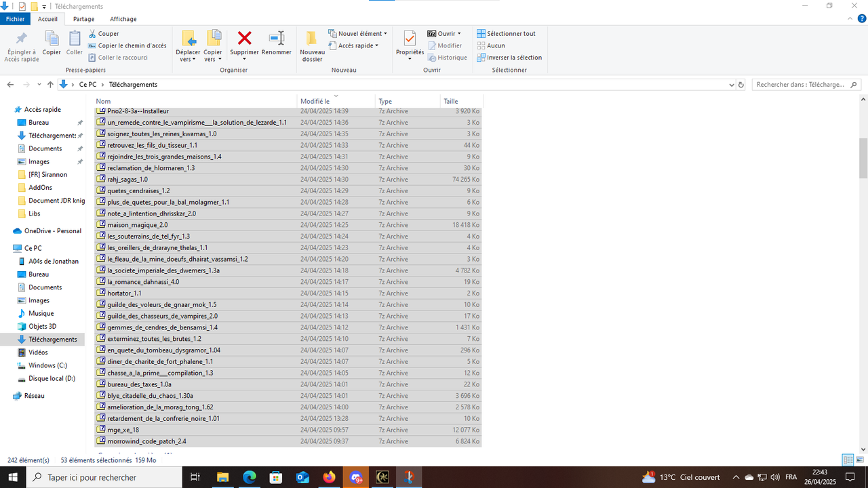Image resolution: width=868 pixels, height=488 pixels.
Task: Click the refresh button next to the address bar
Action: click(x=741, y=85)
